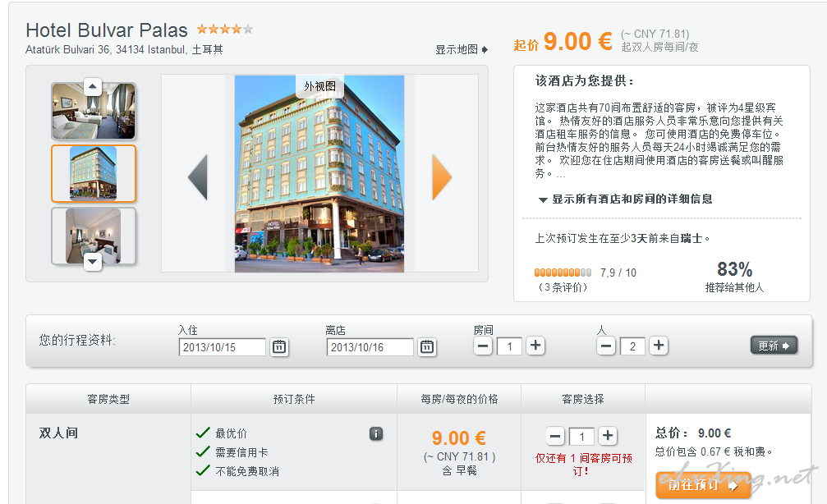Image resolution: width=827 pixels, height=504 pixels.
Task: Decrease guest count (人) with minus
Action: point(606,346)
